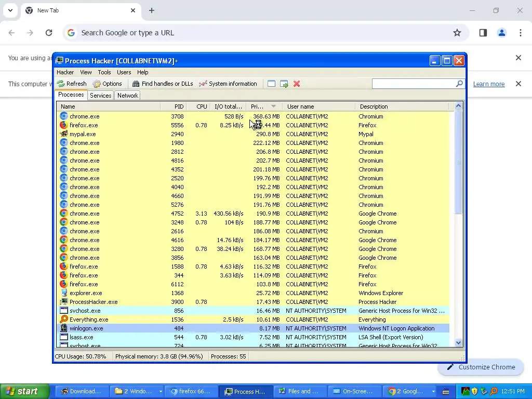Viewport: 532px width, 399px height.
Task: Click the 290.8 MB memory value
Action: 268,135
